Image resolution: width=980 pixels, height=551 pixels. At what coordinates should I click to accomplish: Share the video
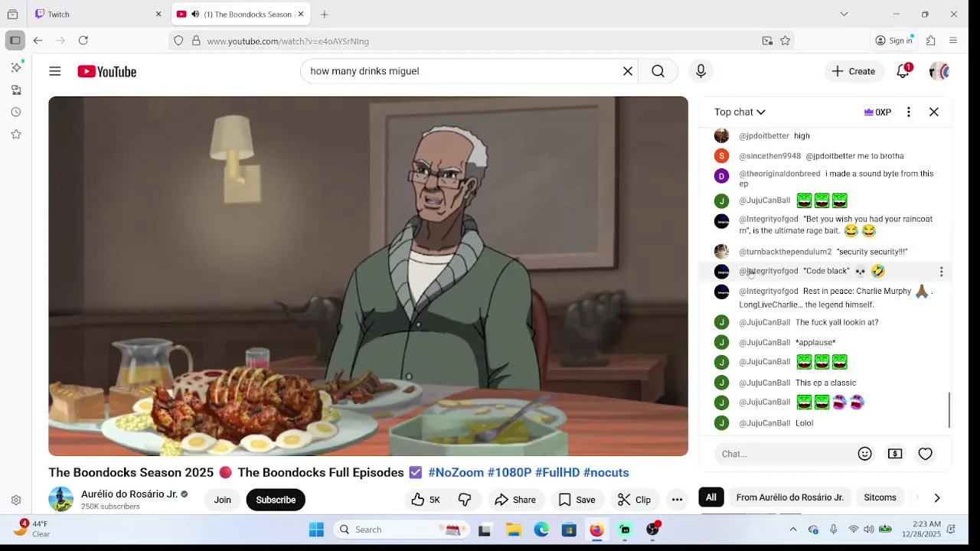tap(515, 500)
